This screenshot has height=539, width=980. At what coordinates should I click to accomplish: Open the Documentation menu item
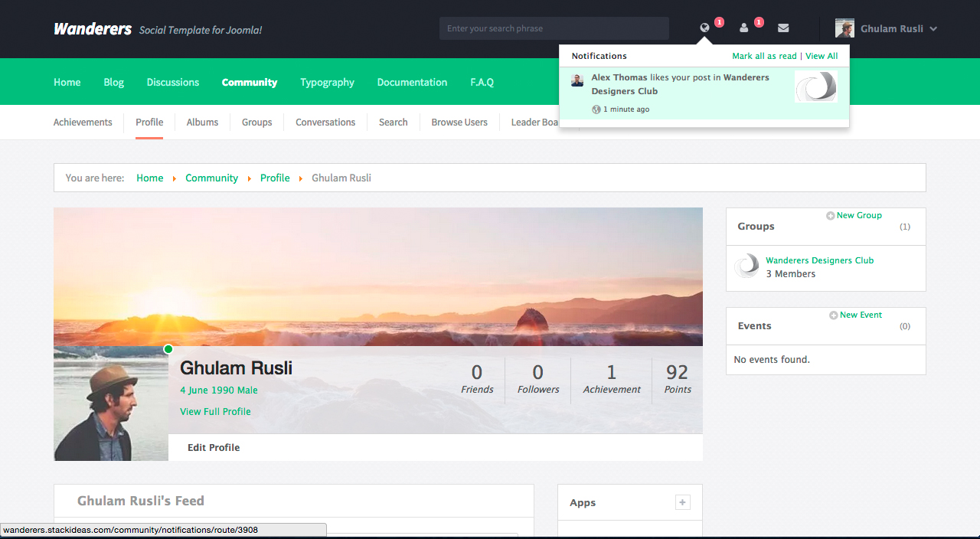click(x=412, y=82)
